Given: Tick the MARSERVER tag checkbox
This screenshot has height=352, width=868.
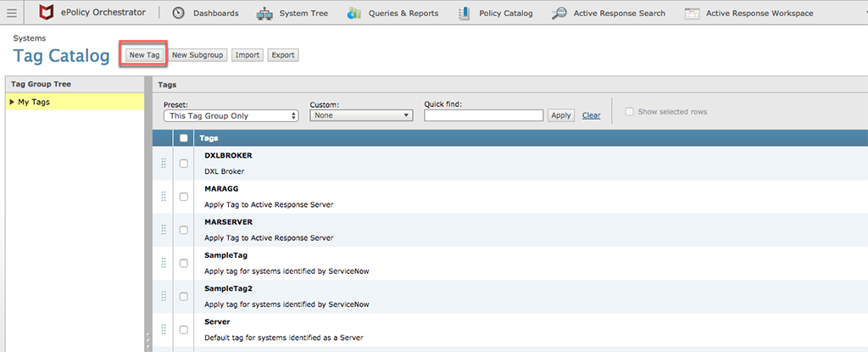Looking at the screenshot, I should 184,230.
